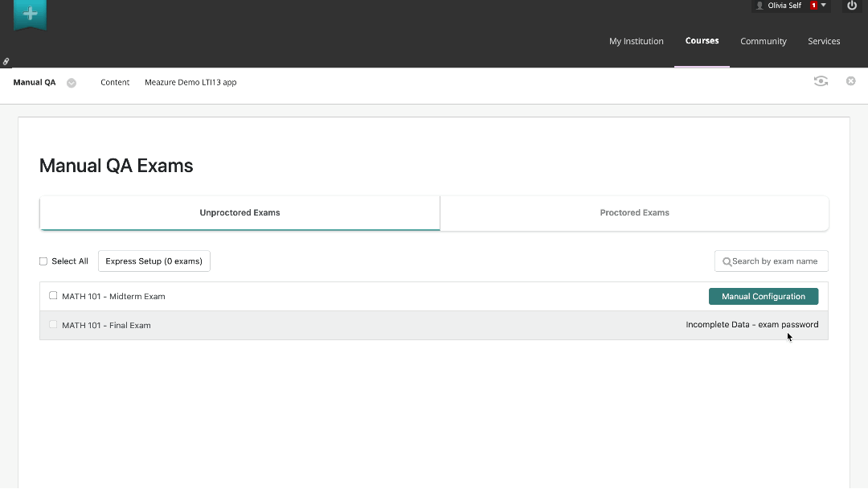Click the Express Setup (0 exams) control
The image size is (868, 489).
(154, 261)
